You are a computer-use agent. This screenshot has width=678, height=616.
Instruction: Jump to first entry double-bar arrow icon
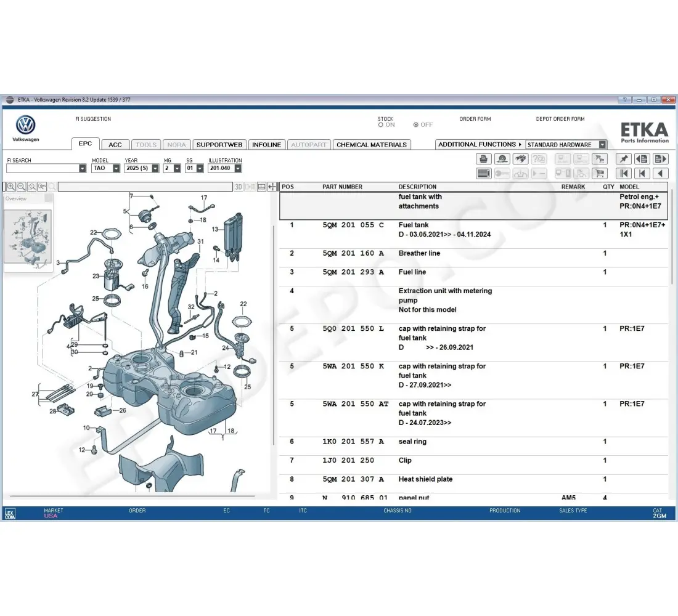(624, 173)
